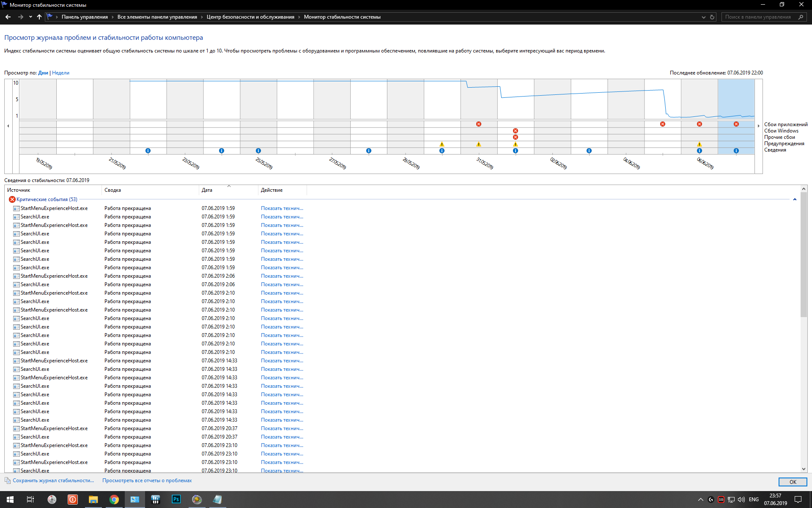Screen dimensions: 812x508
Task: Click the control panel search field
Action: click(758, 17)
